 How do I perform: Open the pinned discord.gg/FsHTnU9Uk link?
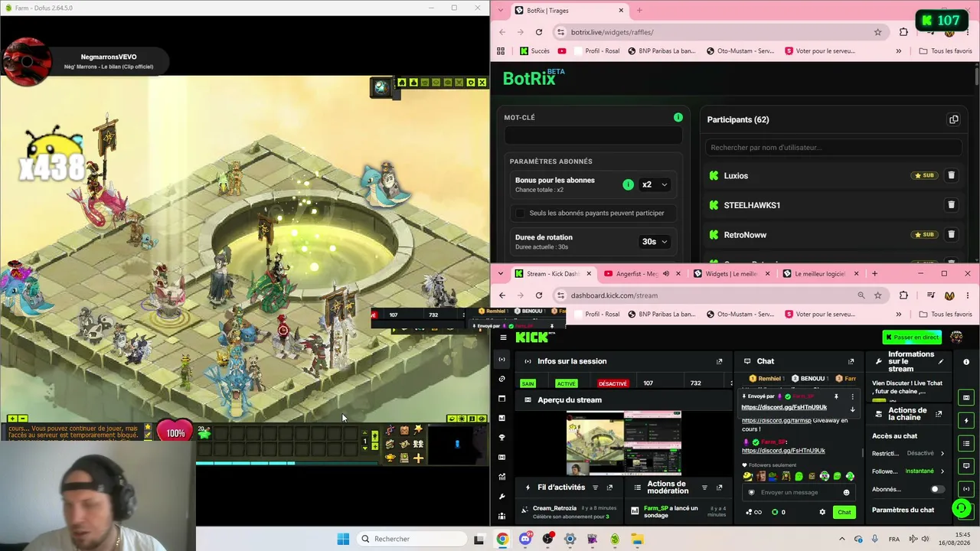(x=784, y=407)
